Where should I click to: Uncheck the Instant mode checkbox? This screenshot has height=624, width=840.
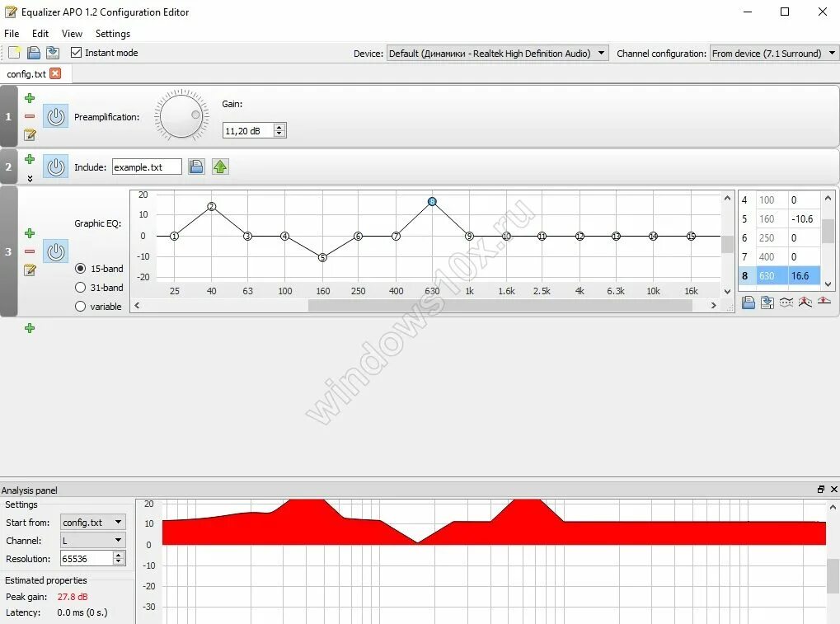point(77,53)
